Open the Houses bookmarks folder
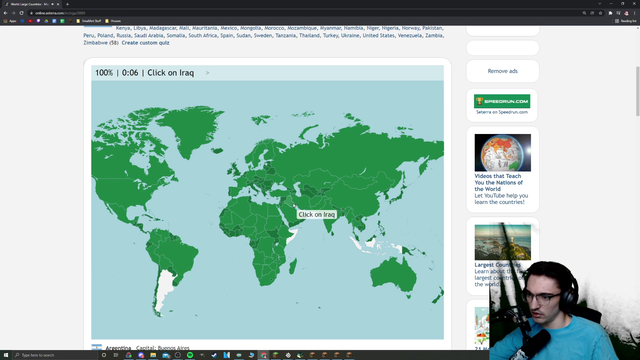640x360 pixels. [x=113, y=21]
